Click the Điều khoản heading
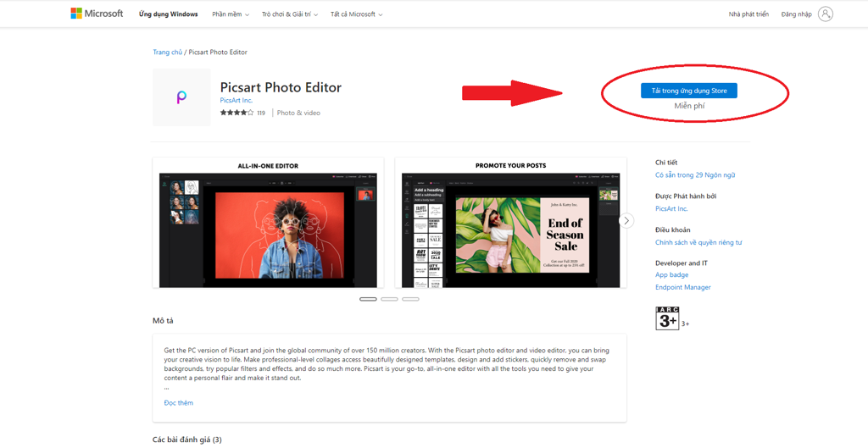Screen dimensions: 868x448 click(672, 230)
